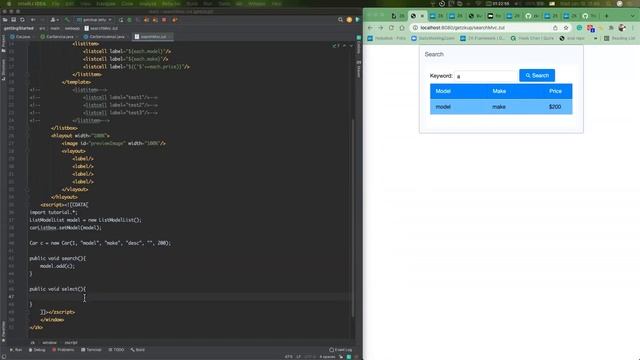640x360 pixels.
Task: Switch to the CarService.java editor tab
Action: coord(57,37)
